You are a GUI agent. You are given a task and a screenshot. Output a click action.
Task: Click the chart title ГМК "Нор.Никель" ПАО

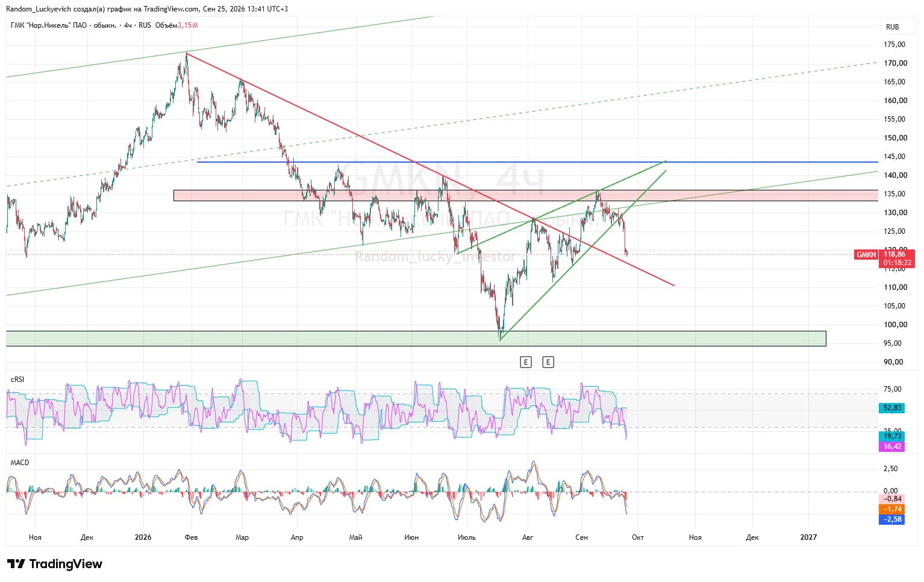pyautogui.click(x=49, y=25)
